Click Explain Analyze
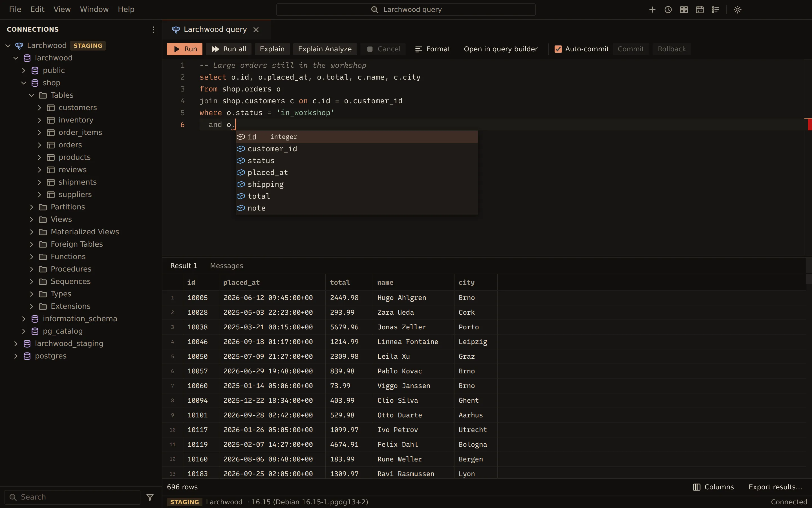Screen dimensions: 812x508 325,49
